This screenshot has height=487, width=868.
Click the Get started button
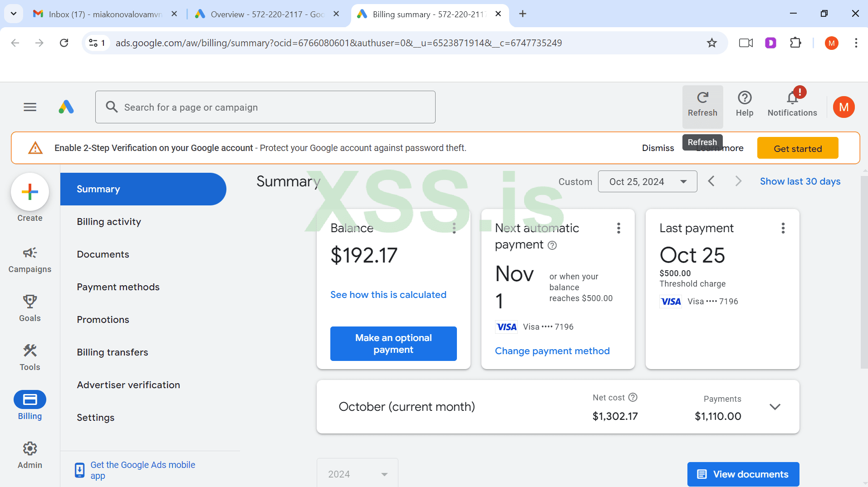coord(797,148)
